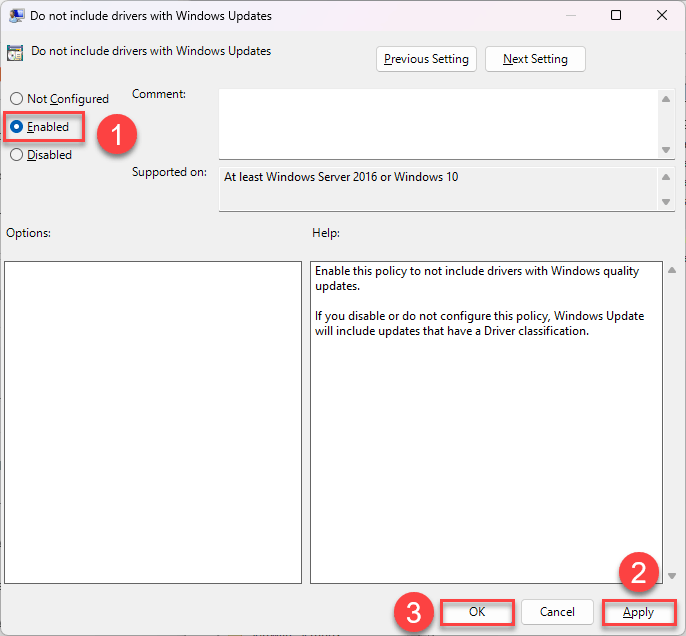Screen dimensions: 686x636
Task: Confirm with the OK button
Action: pos(477,612)
